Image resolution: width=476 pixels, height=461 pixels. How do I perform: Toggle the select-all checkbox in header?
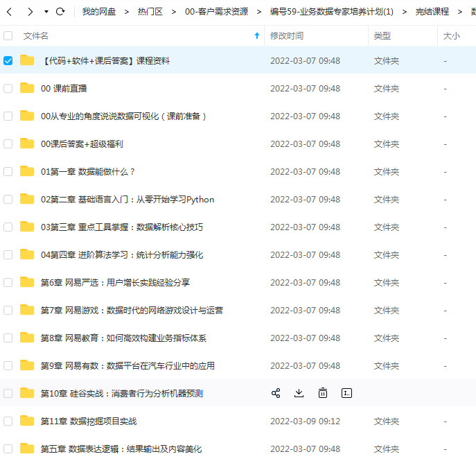point(8,36)
